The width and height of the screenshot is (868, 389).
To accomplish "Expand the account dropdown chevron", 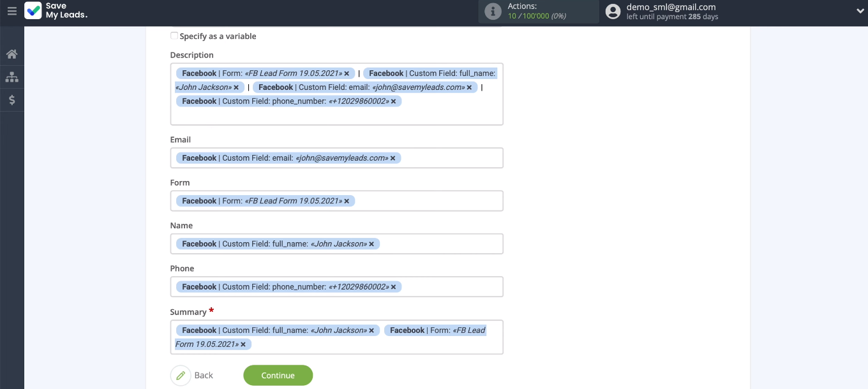I will pyautogui.click(x=860, y=11).
